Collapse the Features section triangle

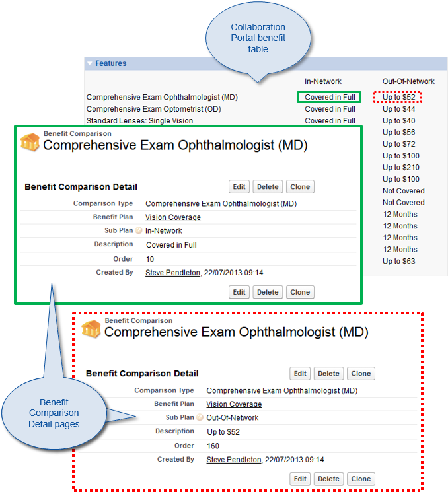point(90,64)
